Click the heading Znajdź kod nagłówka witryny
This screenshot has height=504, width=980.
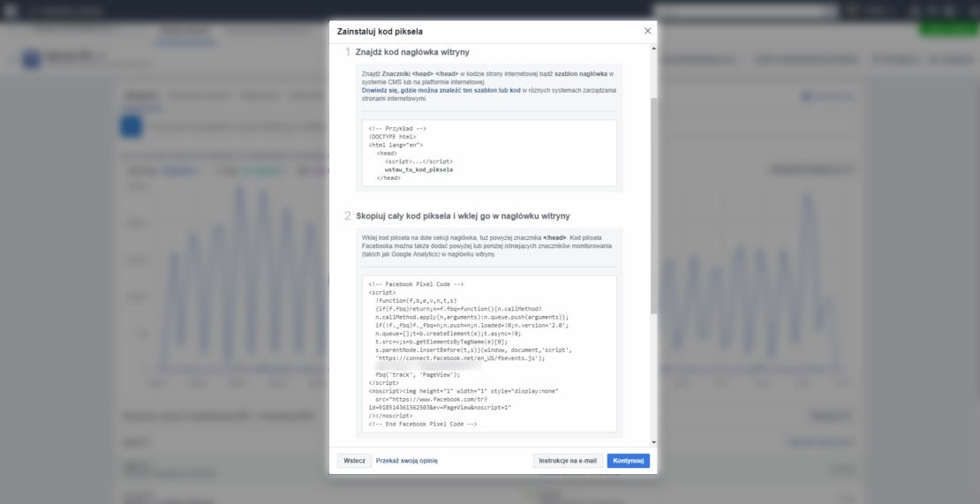coord(412,52)
